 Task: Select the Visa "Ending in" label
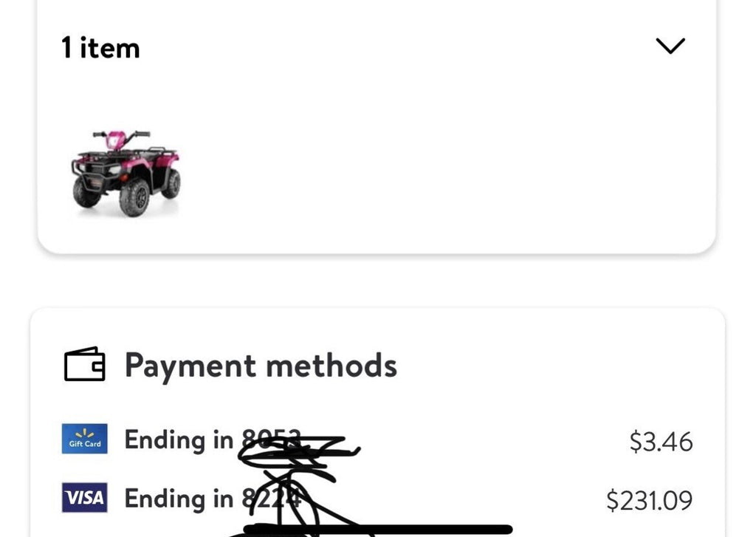coord(179,499)
